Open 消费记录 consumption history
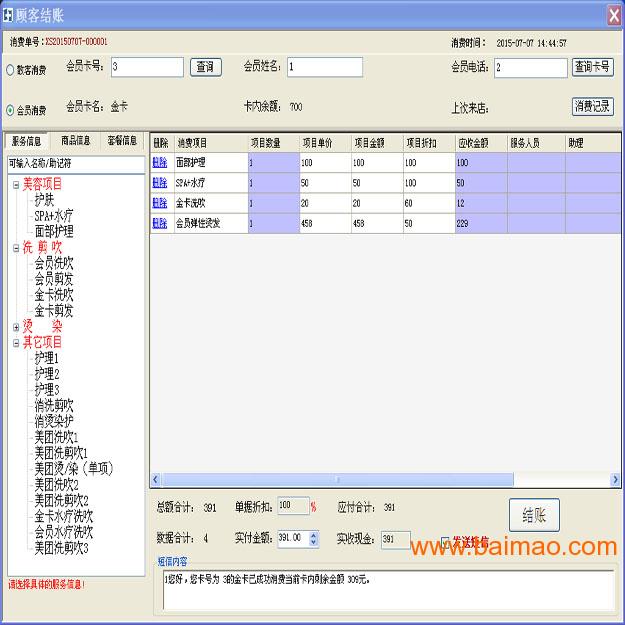Viewport: 625px width, 625px height. click(x=592, y=106)
